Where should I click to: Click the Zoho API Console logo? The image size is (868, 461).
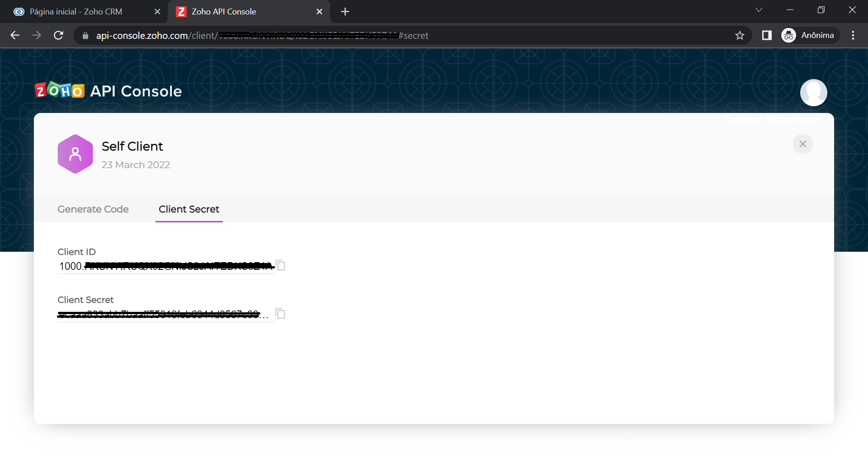point(108,91)
